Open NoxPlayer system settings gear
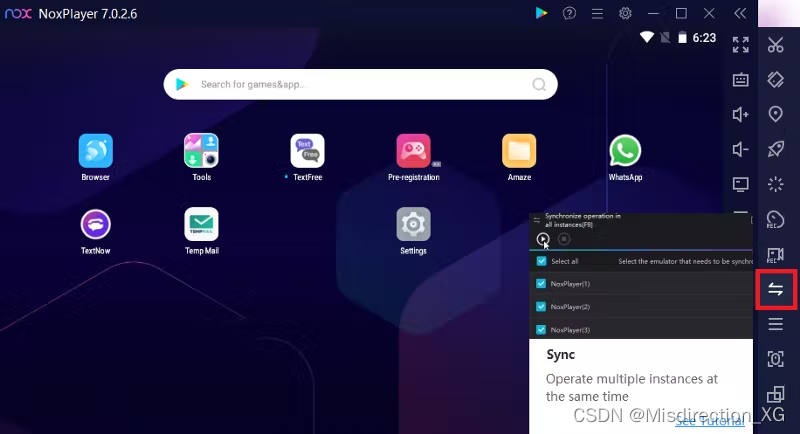Screen dimensions: 800x434 click(625, 13)
